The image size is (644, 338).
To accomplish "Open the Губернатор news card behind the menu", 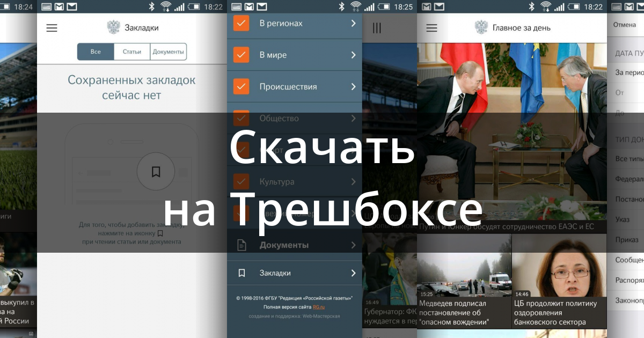I will coord(390,280).
